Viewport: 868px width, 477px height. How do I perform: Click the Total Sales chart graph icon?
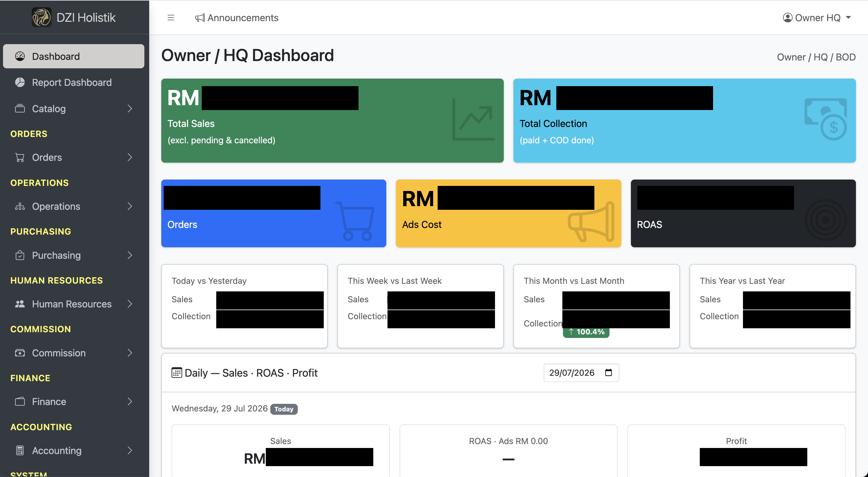pos(473,119)
